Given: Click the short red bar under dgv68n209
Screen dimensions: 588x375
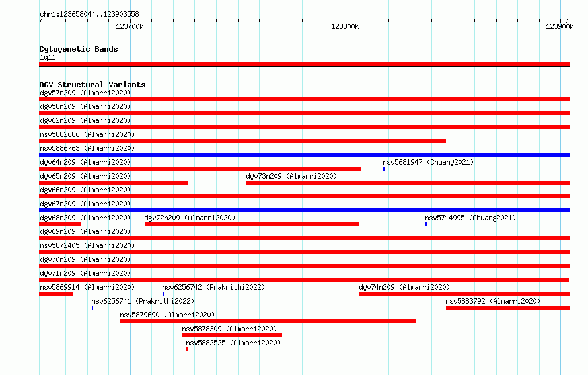Looking at the screenshot, I should pos(60,224).
